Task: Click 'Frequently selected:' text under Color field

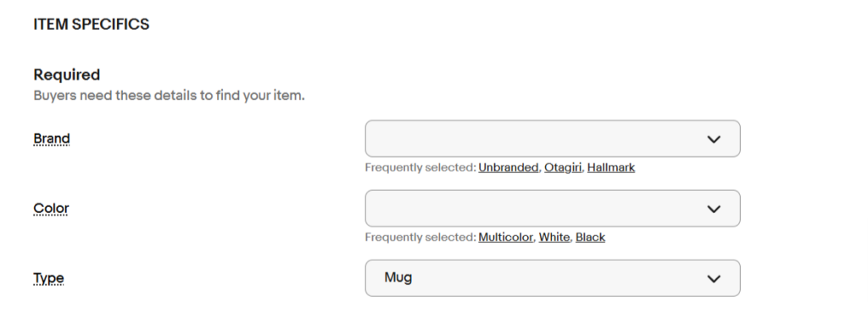Action: coord(420,238)
